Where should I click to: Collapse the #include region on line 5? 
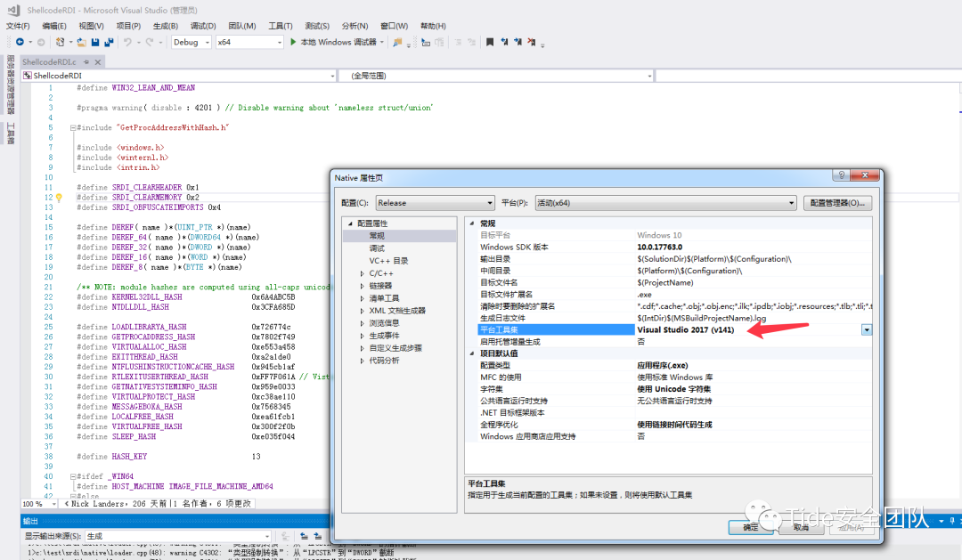pyautogui.click(x=73, y=127)
